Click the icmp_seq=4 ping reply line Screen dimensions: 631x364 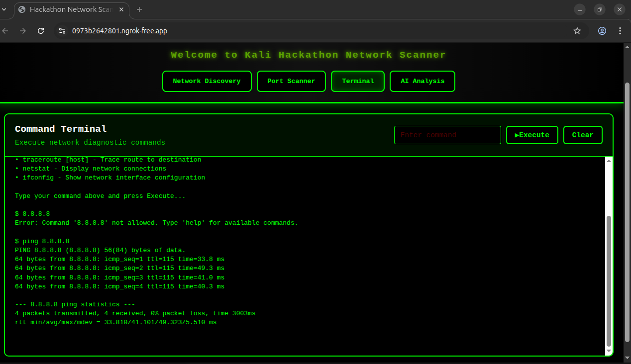(119, 286)
